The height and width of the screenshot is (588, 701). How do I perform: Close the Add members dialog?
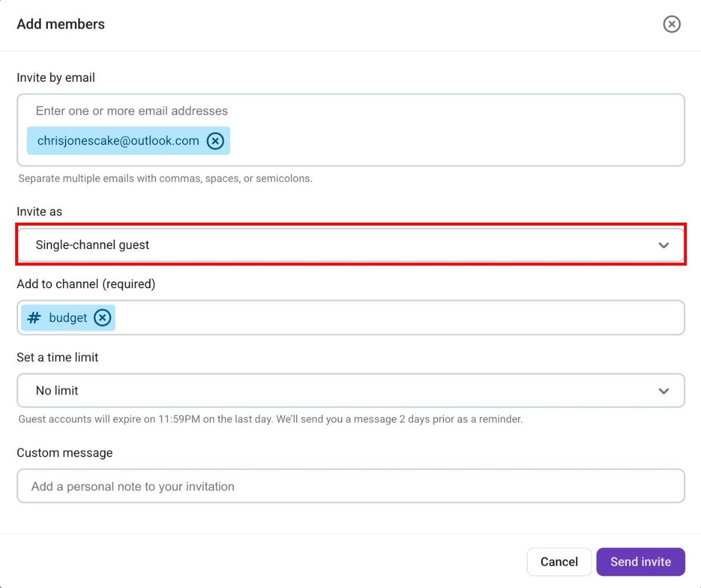(672, 24)
